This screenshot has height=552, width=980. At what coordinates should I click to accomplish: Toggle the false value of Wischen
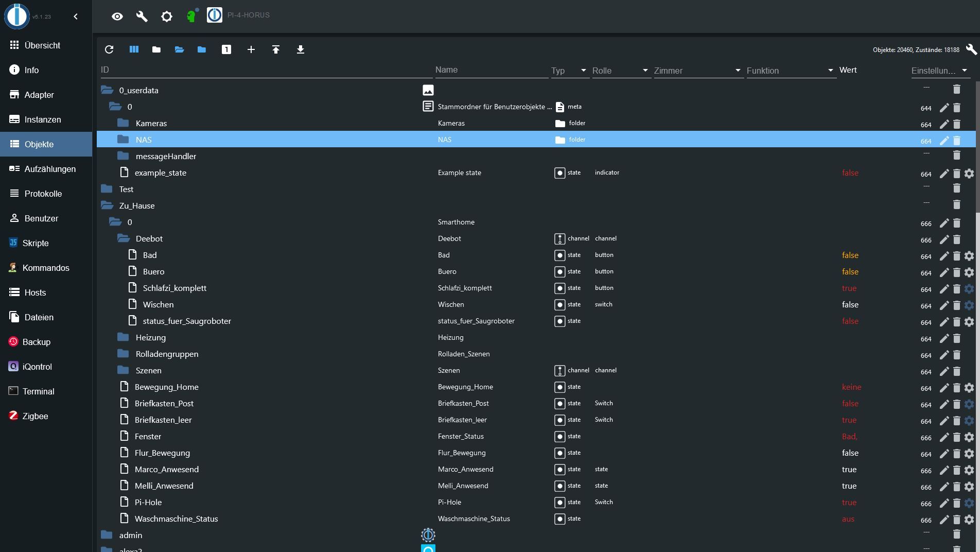(x=850, y=304)
